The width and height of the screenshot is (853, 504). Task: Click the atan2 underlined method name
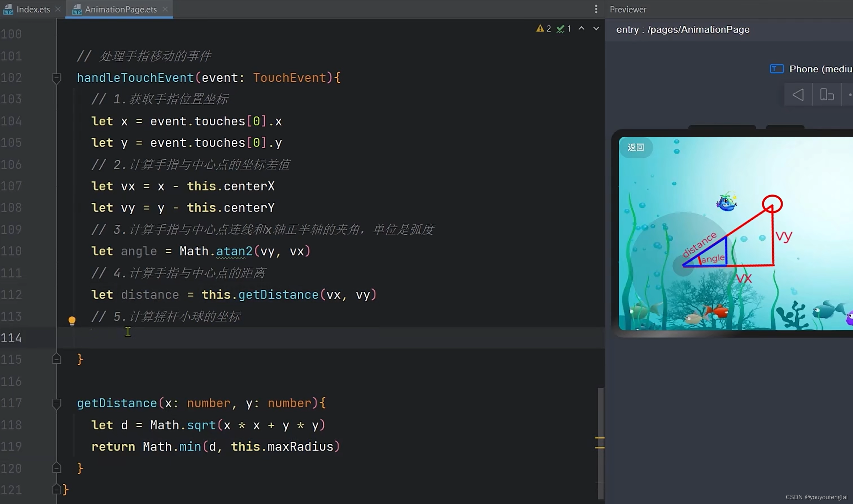pyautogui.click(x=234, y=251)
